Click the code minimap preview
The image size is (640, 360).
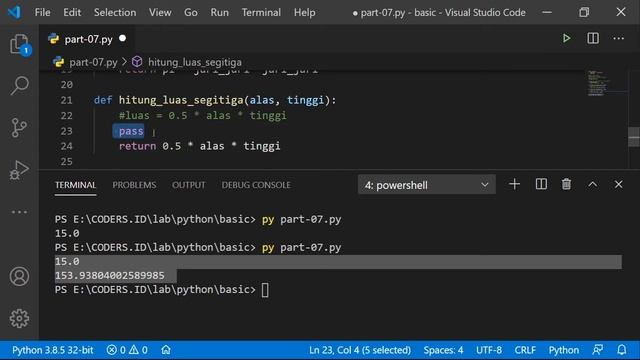click(598, 83)
